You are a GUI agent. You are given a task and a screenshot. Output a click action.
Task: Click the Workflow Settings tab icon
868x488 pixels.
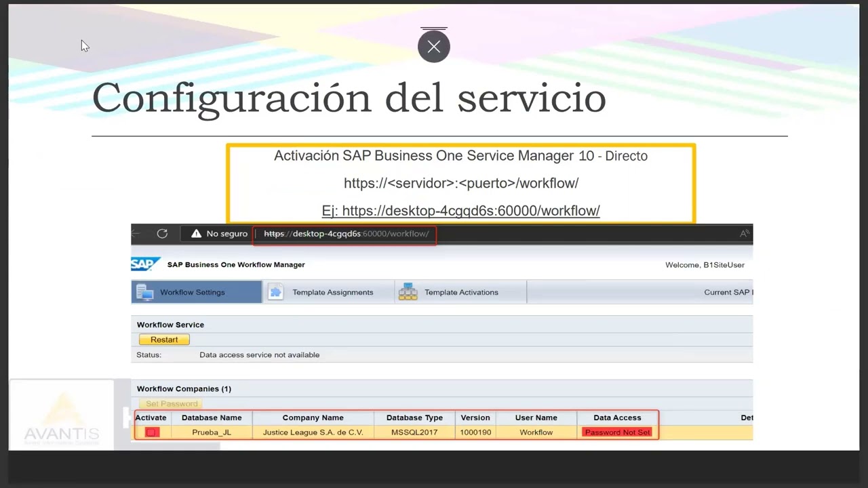pyautogui.click(x=144, y=292)
